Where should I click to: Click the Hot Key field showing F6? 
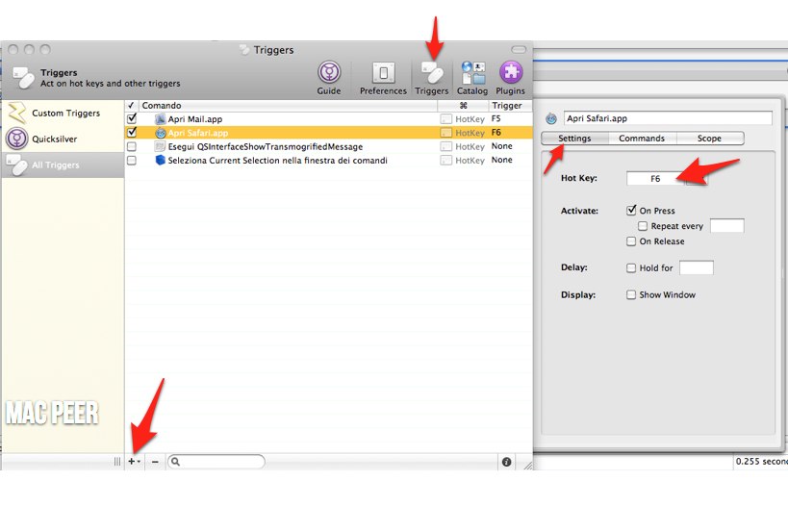coord(655,178)
